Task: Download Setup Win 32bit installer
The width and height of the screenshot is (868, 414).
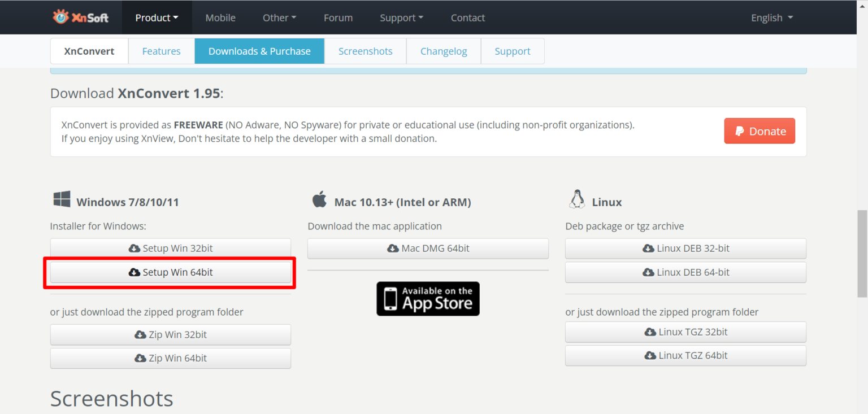Action: 171,249
